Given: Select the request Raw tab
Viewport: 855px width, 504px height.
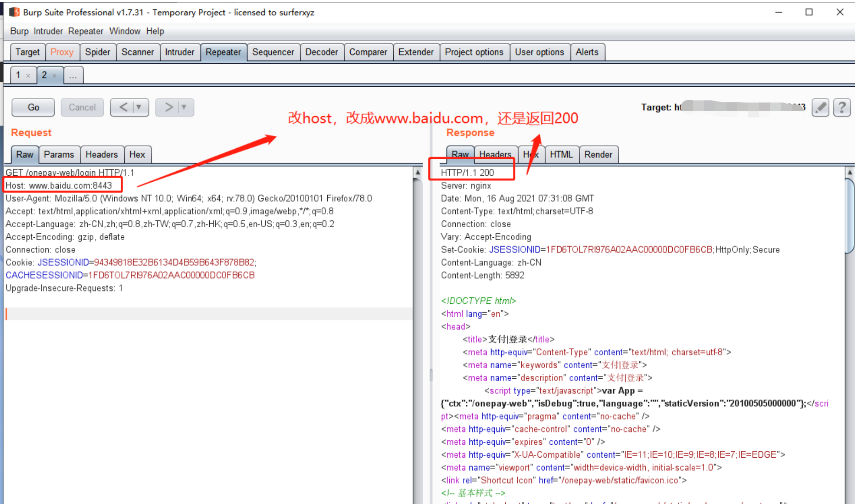Looking at the screenshot, I should (25, 154).
